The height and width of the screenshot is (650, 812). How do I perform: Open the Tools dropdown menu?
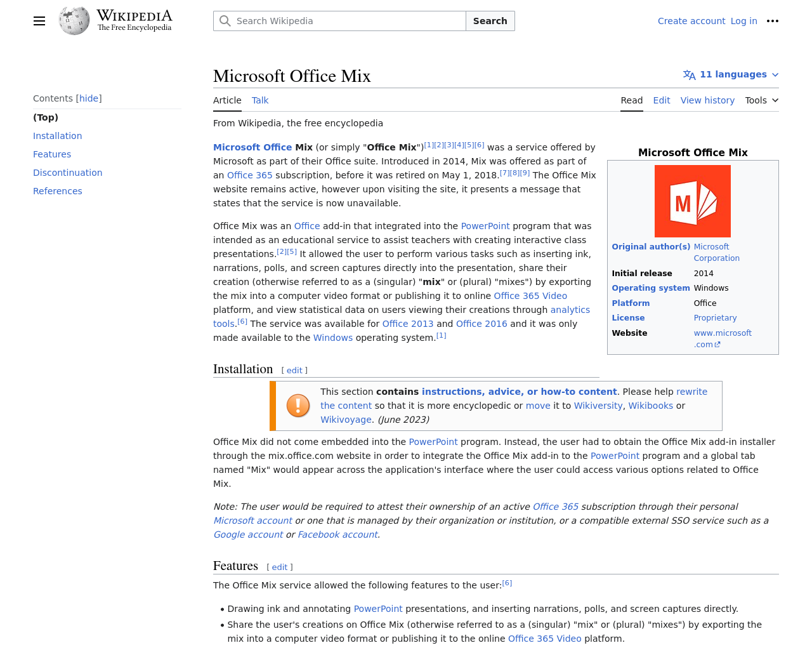coord(761,100)
